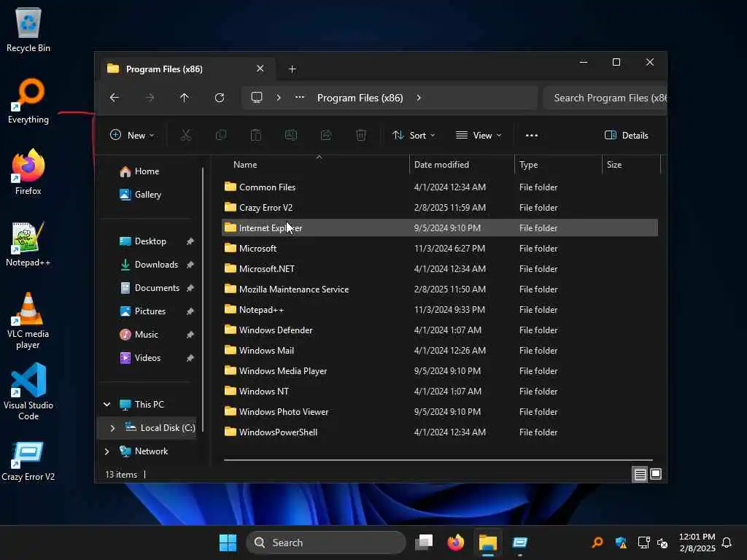Open Everything tray icon in taskbar
The image size is (747, 560).
tap(597, 542)
